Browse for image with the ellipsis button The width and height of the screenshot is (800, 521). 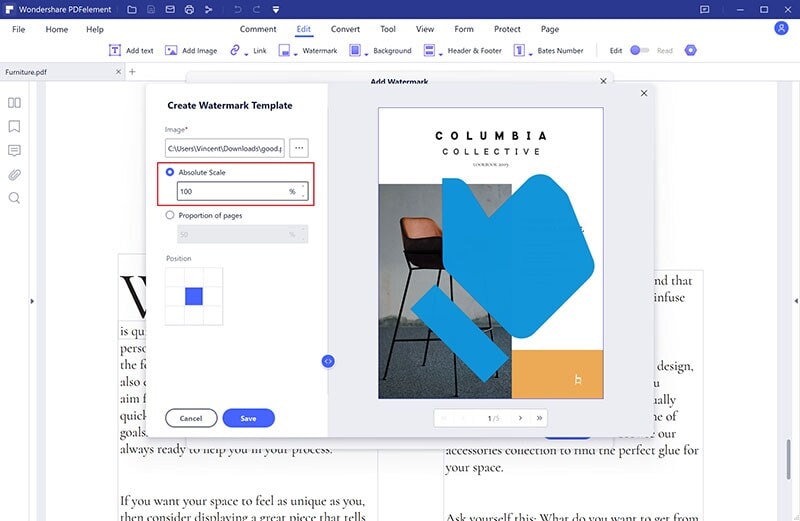(299, 148)
